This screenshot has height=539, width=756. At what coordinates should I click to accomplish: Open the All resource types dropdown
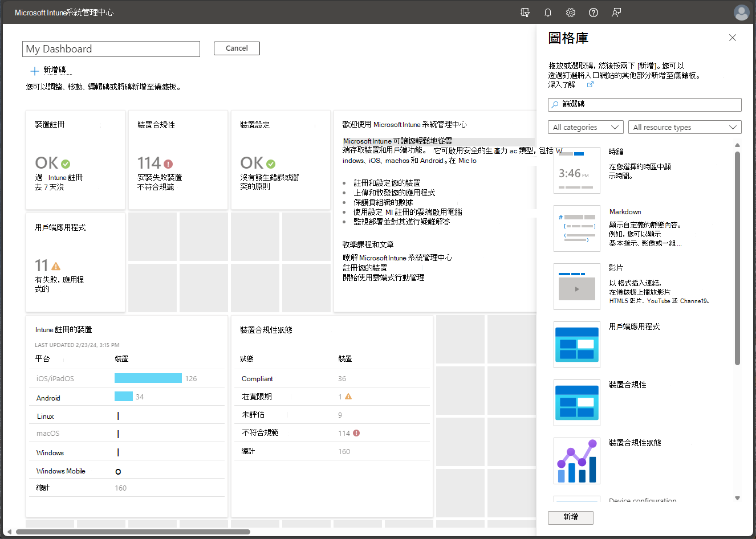685,127
